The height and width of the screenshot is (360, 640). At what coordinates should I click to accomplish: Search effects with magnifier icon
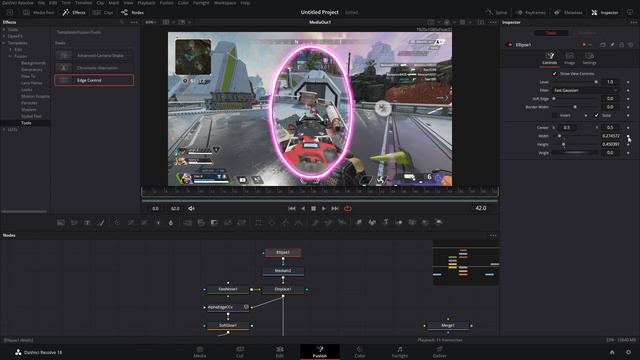tap(122, 22)
